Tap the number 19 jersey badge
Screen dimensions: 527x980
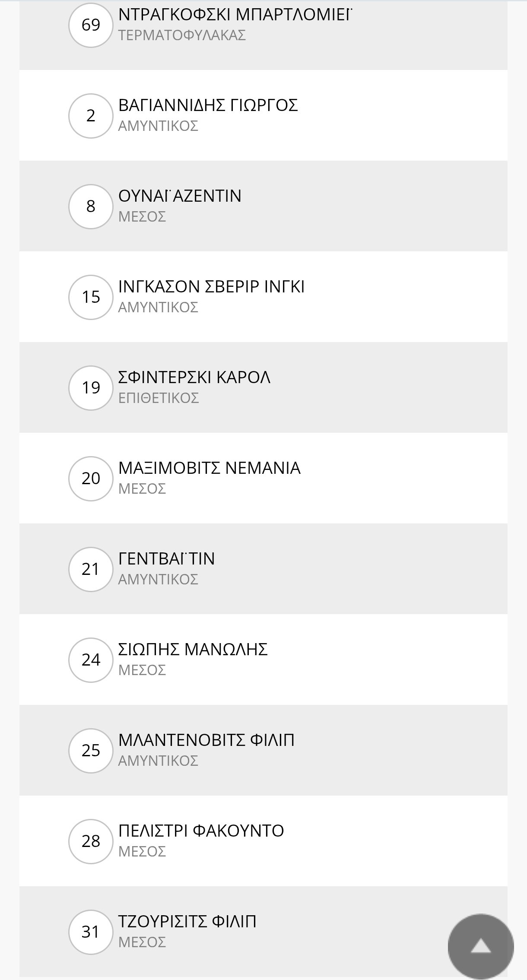[91, 388]
